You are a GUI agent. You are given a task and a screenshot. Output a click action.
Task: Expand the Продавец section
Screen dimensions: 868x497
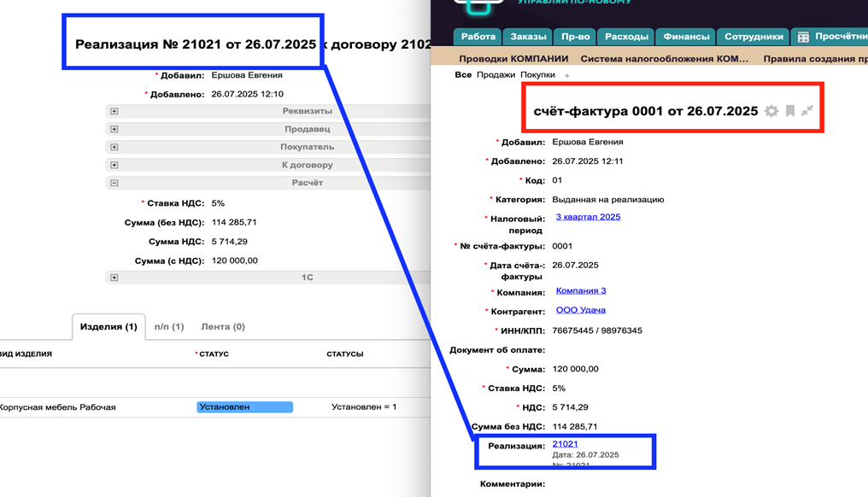114,129
